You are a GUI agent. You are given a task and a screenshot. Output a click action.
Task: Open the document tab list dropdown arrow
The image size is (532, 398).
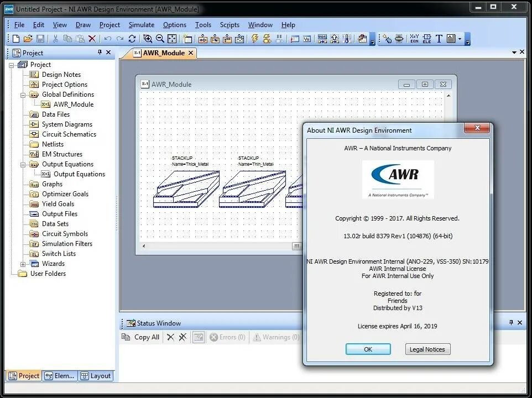tap(514, 52)
